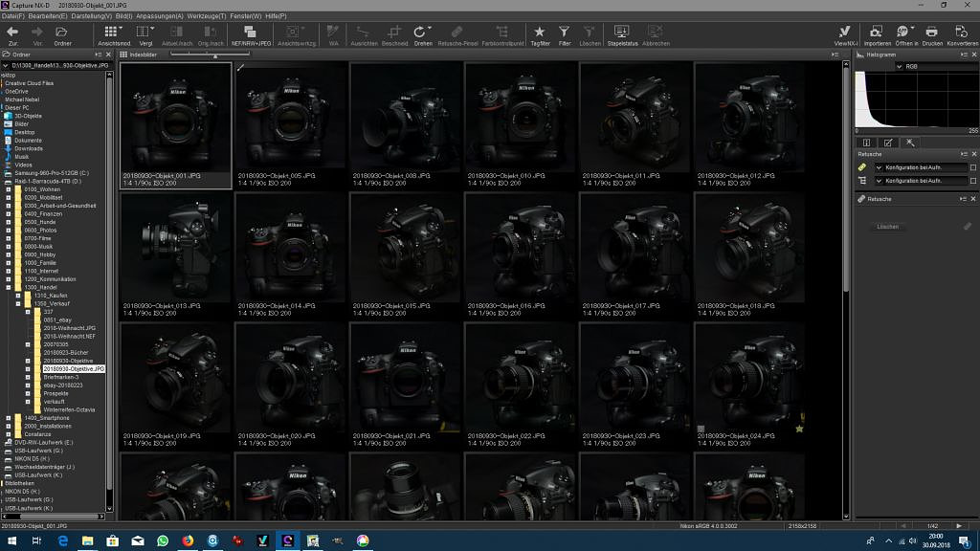Image resolution: width=980 pixels, height=551 pixels.
Task: Click the Indexbilder grid icon
Action: (x=123, y=55)
